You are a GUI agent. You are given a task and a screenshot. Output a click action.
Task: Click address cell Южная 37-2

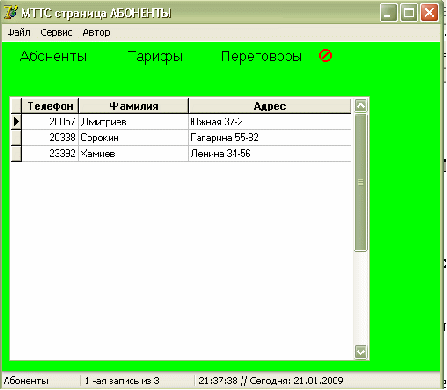[x=270, y=122]
